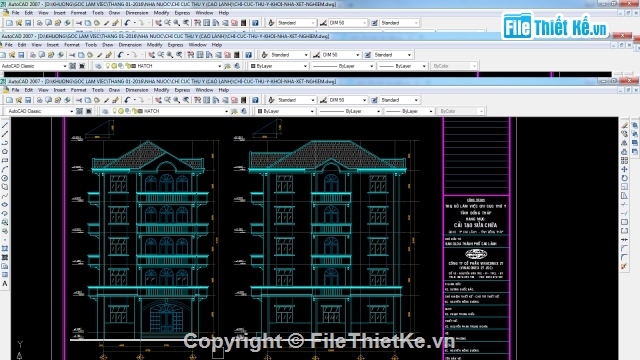Click the Ellipse tool in Draw toolbar
Viewport: 640px width, 360px height.
(5, 204)
